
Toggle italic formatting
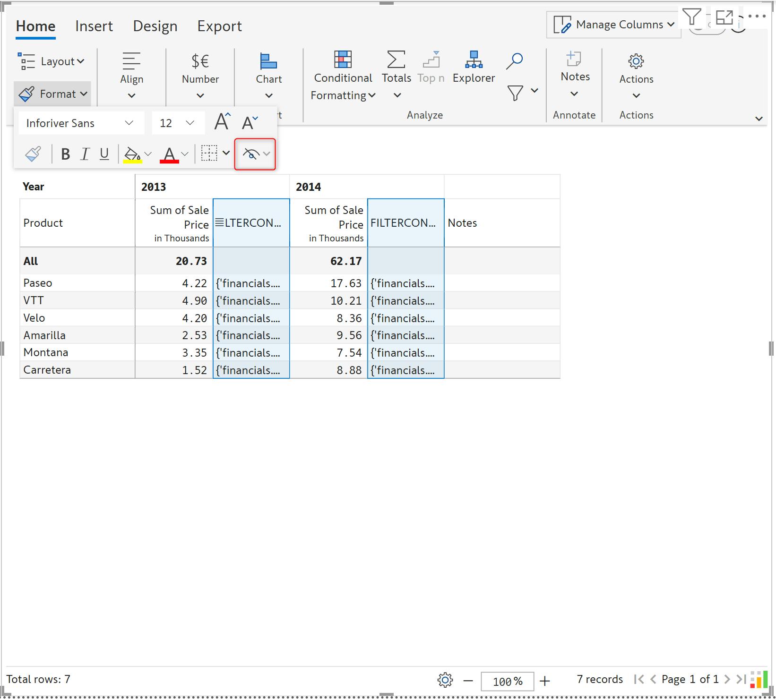pos(85,154)
